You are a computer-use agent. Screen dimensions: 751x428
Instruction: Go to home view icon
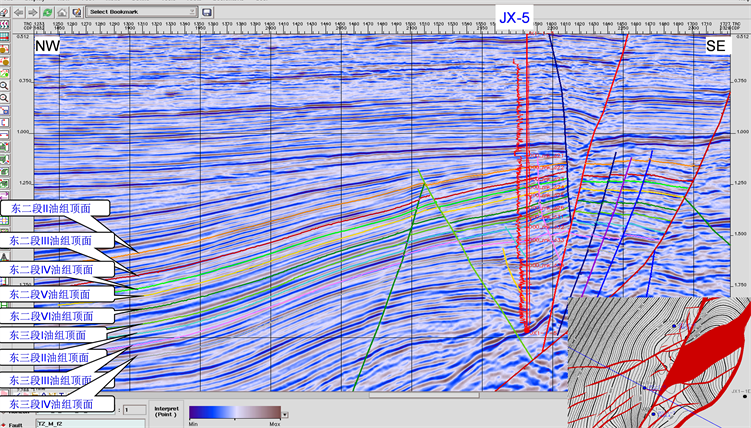pyautogui.click(x=62, y=12)
